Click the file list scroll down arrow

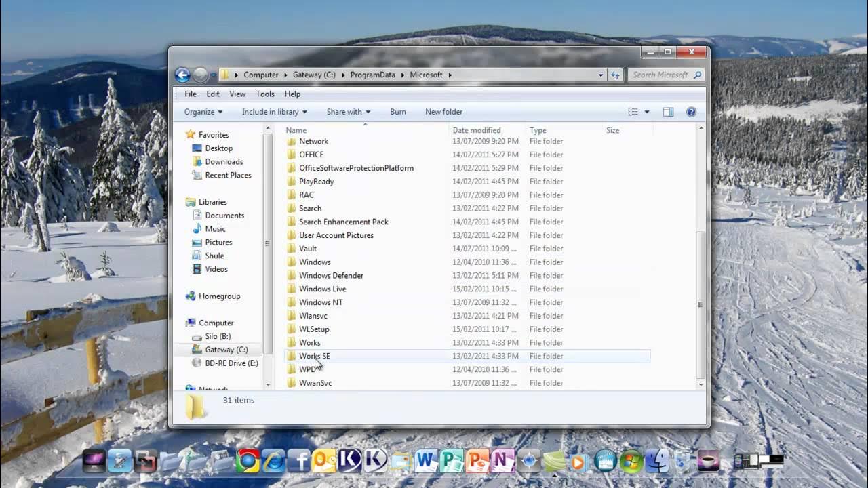(701, 384)
